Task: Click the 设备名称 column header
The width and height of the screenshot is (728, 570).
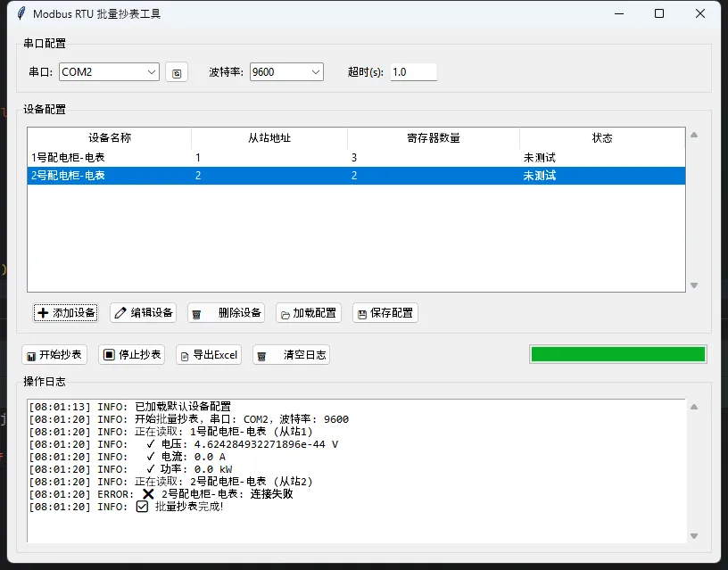Action: pyautogui.click(x=110, y=138)
